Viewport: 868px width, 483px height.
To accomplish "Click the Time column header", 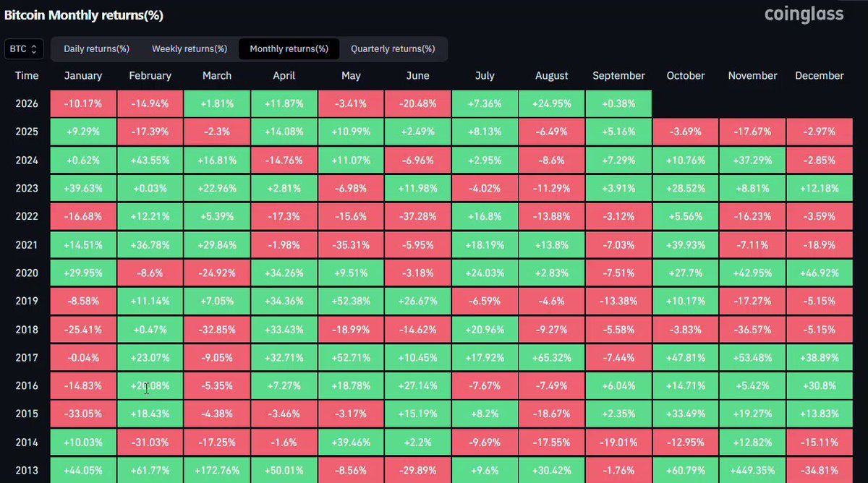I will (x=27, y=75).
